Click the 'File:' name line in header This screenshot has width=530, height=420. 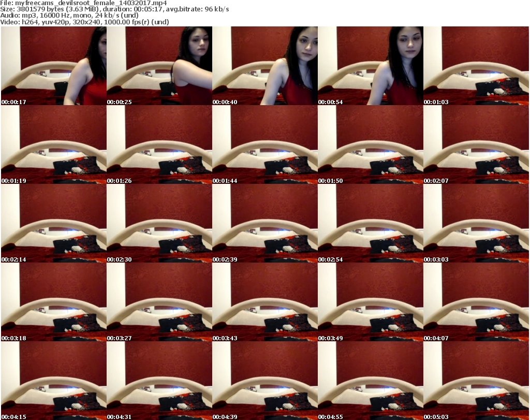83,3
